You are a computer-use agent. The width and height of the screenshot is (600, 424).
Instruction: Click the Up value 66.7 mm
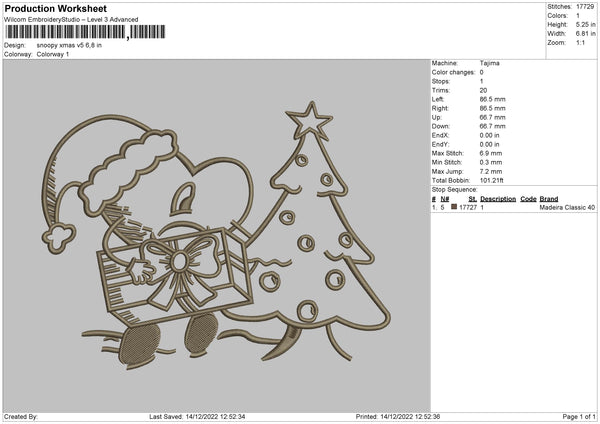click(x=492, y=117)
